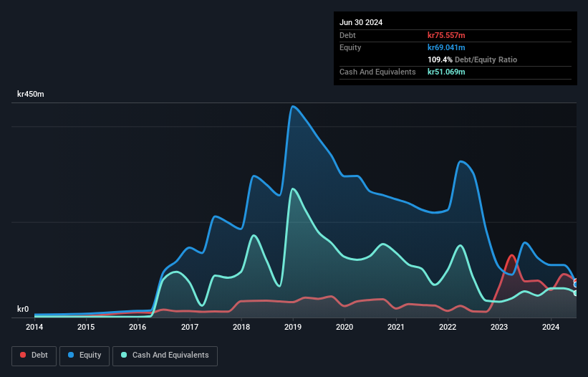Toggle the Equity series legend button
The width and height of the screenshot is (588, 377).
click(85, 355)
